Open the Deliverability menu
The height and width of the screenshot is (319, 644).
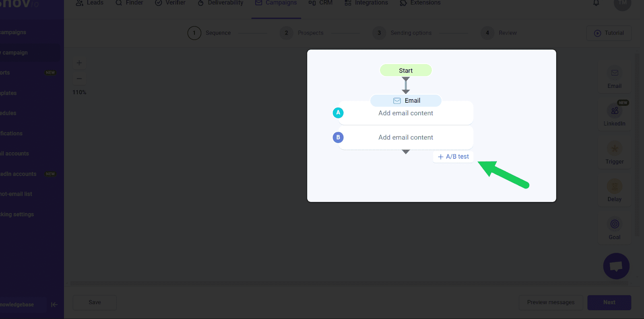(x=221, y=3)
